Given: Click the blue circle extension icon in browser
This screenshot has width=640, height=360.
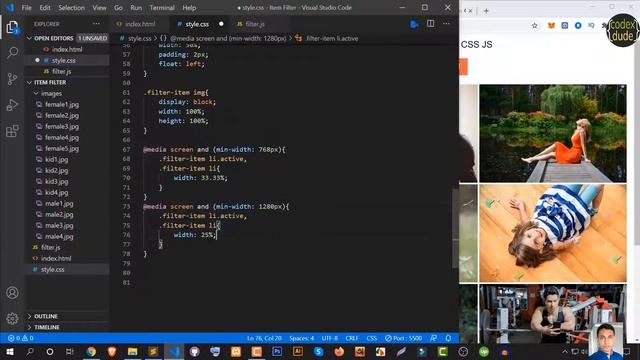Looking at the screenshot, I should (578, 25).
